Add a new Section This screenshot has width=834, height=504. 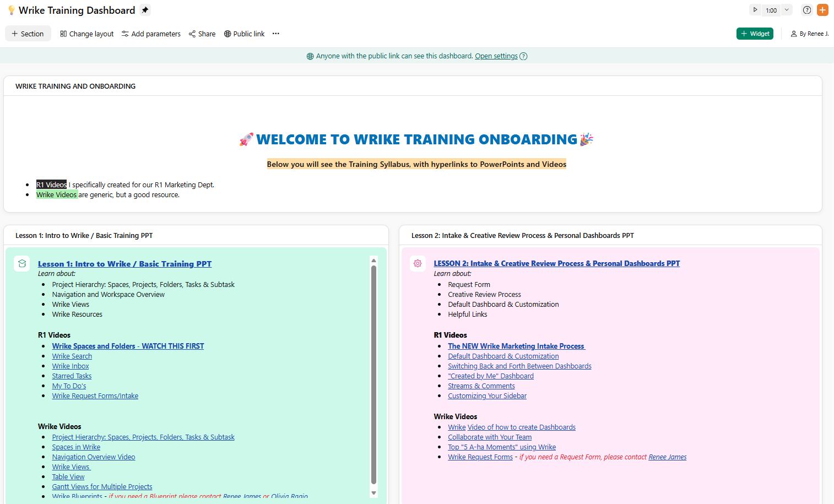[28, 34]
